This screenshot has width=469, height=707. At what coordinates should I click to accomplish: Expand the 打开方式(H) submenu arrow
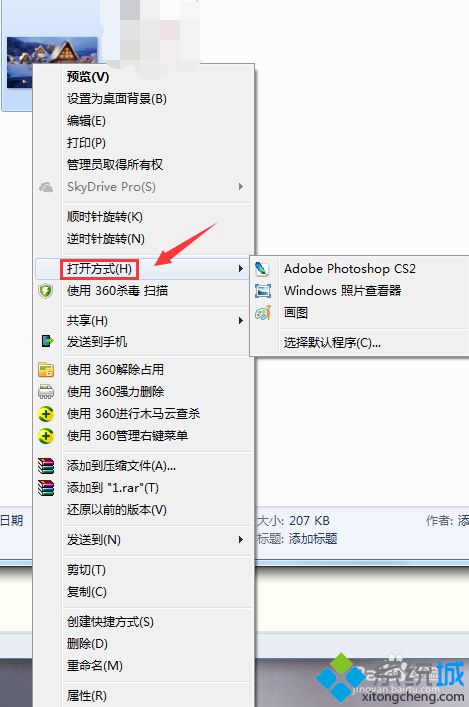click(241, 269)
